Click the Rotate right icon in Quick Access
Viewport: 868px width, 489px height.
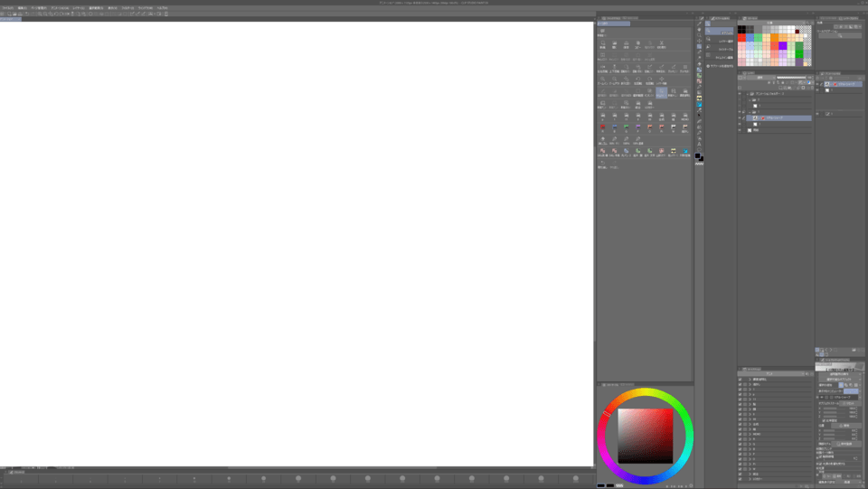(x=650, y=80)
